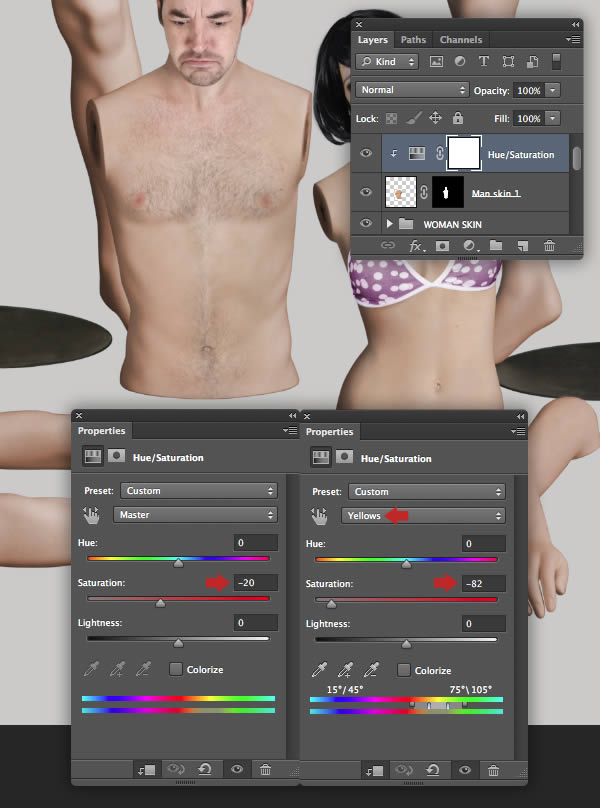Select on-image adjustment hand tool in Master panel
This screenshot has height=808, width=600.
(x=91, y=515)
